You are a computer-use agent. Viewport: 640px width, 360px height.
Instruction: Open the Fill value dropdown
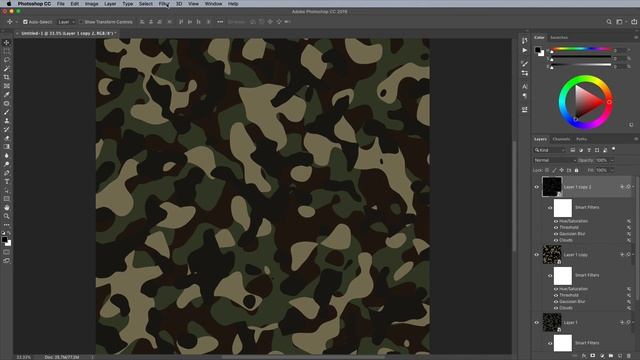pyautogui.click(x=611, y=170)
